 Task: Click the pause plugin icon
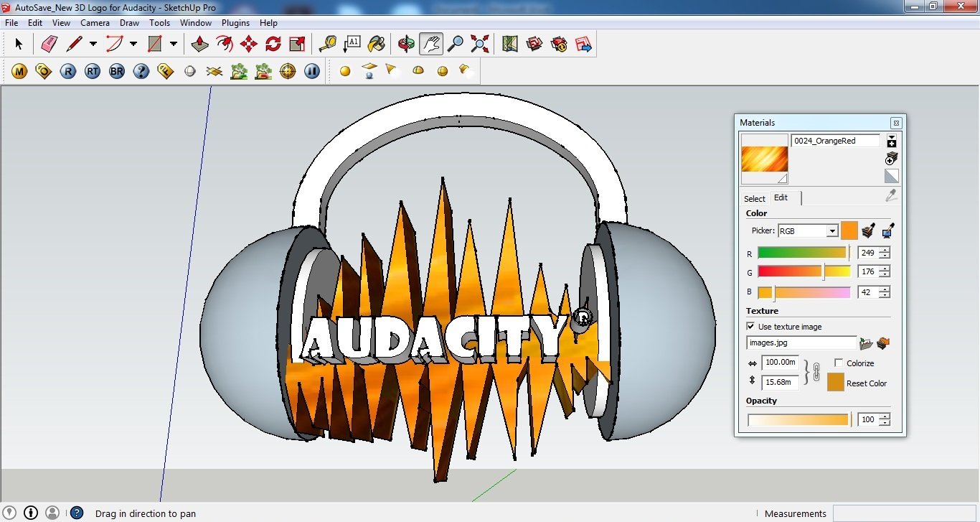pyautogui.click(x=312, y=71)
